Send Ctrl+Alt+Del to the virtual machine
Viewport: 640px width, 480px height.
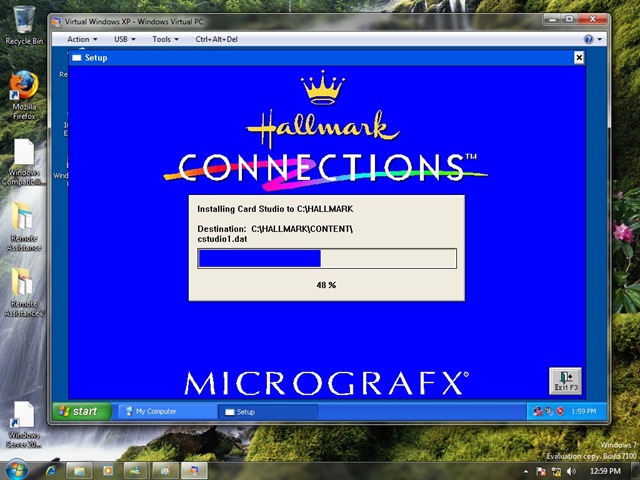(217, 39)
